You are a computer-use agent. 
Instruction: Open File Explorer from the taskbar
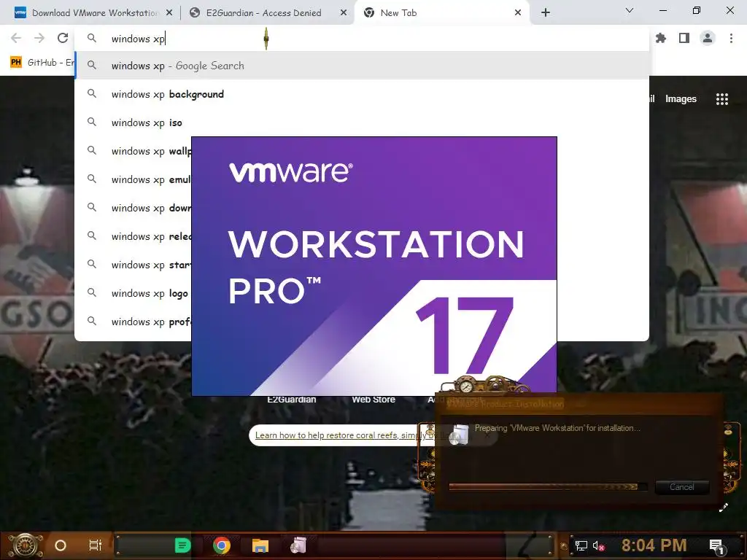260,545
